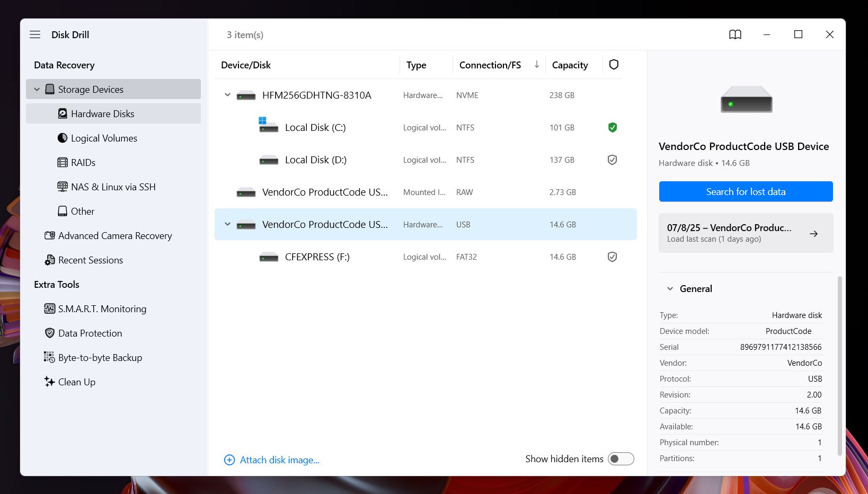Open Logical Volumes view
The image size is (868, 494).
pos(113,138)
